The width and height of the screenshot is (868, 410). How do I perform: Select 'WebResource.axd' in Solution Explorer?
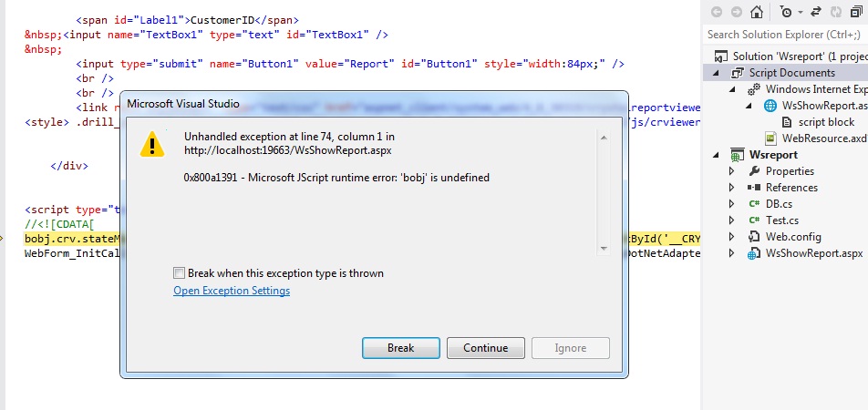(825, 138)
